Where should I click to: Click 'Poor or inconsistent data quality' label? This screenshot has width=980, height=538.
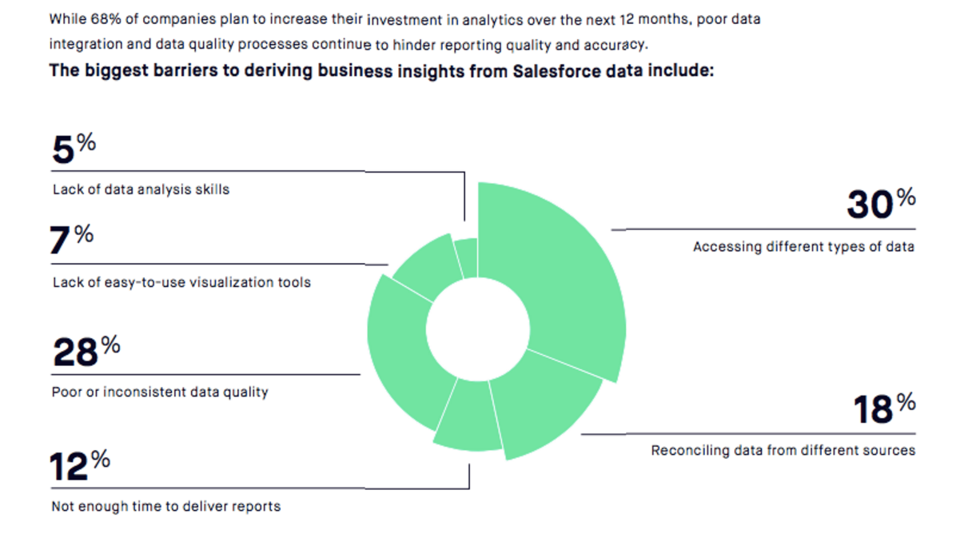160,393
